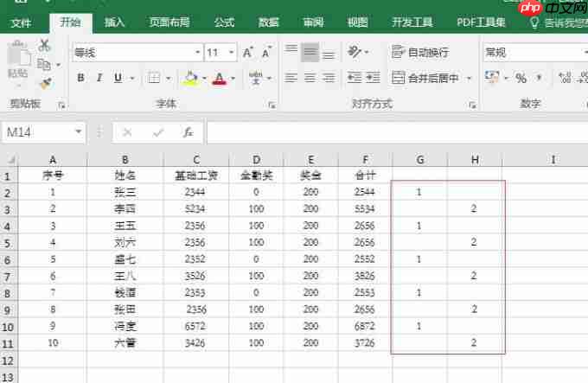
Task: Select row 5 header
Action: coord(8,244)
